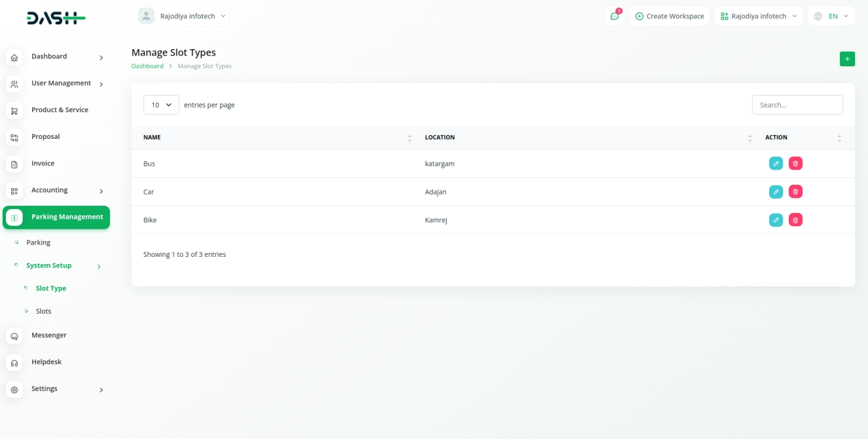Click the edit icon for Bus row
868x439 pixels.
click(x=776, y=164)
